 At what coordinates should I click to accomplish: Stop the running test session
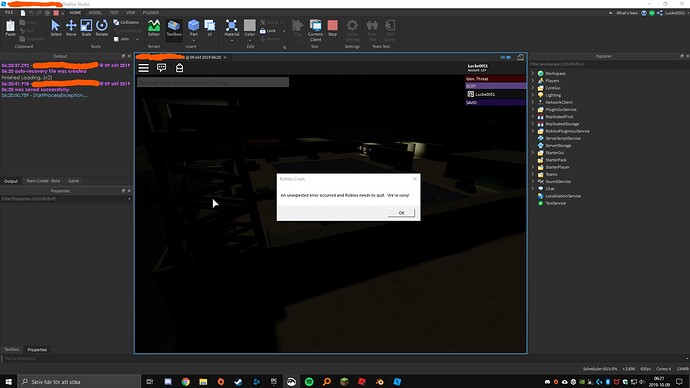click(332, 28)
